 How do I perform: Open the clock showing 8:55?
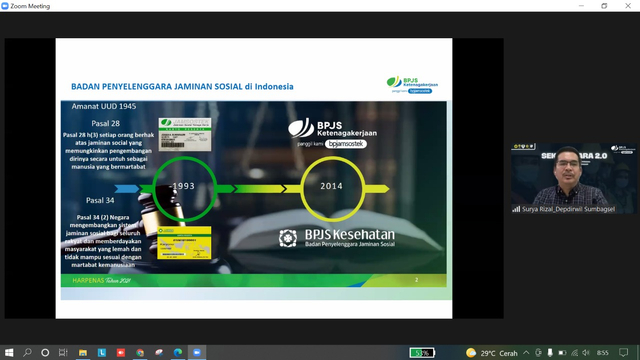click(602, 353)
